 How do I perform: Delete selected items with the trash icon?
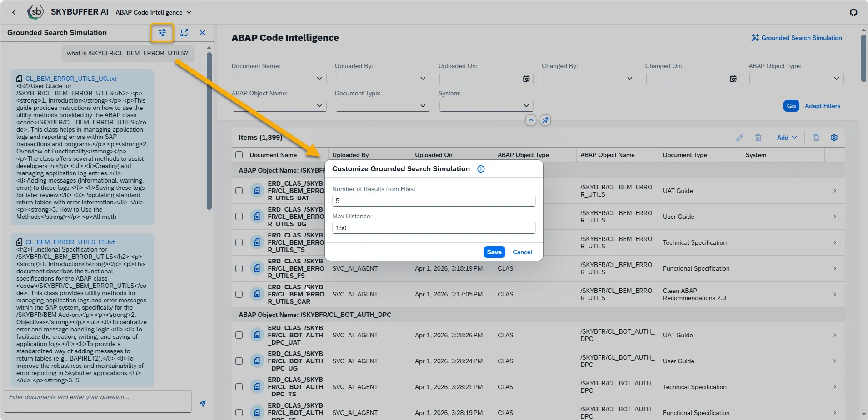[x=758, y=138]
